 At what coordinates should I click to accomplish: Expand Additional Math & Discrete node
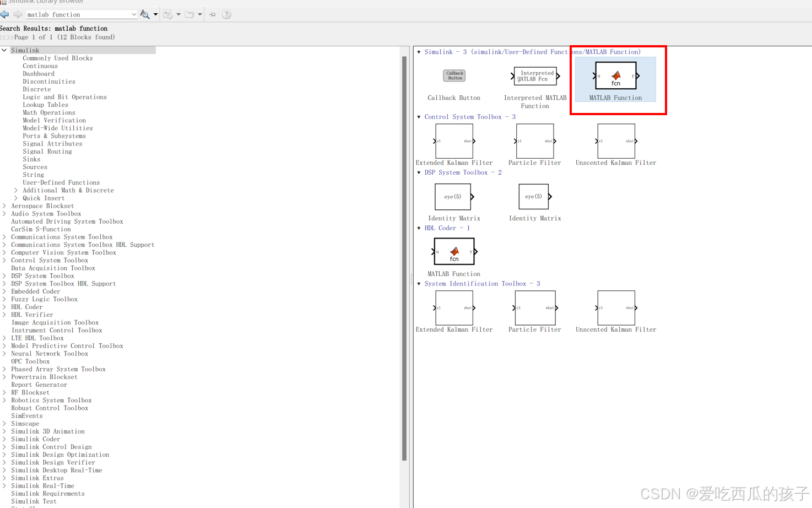(16, 190)
